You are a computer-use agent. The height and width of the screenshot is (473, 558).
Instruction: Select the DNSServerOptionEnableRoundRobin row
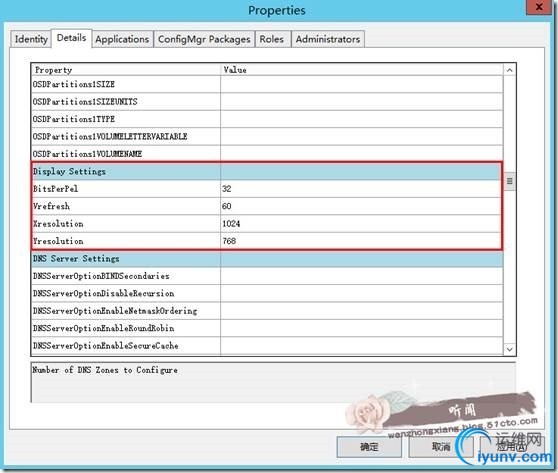(x=267, y=328)
